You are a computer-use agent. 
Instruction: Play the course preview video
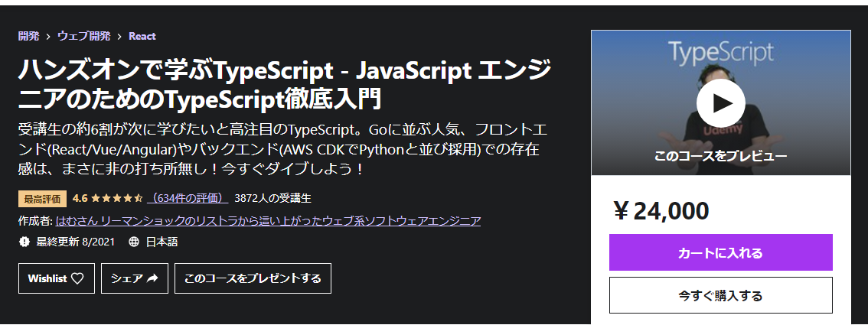[721, 103]
